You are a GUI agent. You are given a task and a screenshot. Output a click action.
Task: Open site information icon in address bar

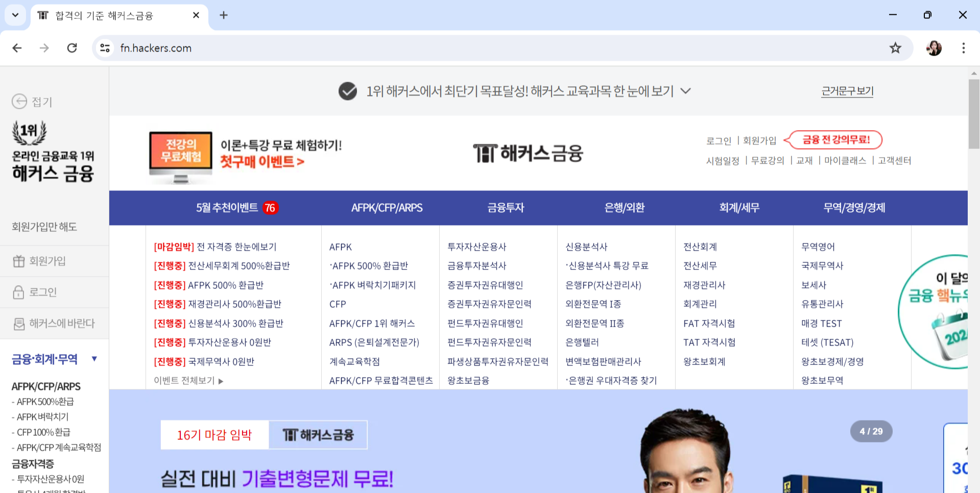pos(105,48)
